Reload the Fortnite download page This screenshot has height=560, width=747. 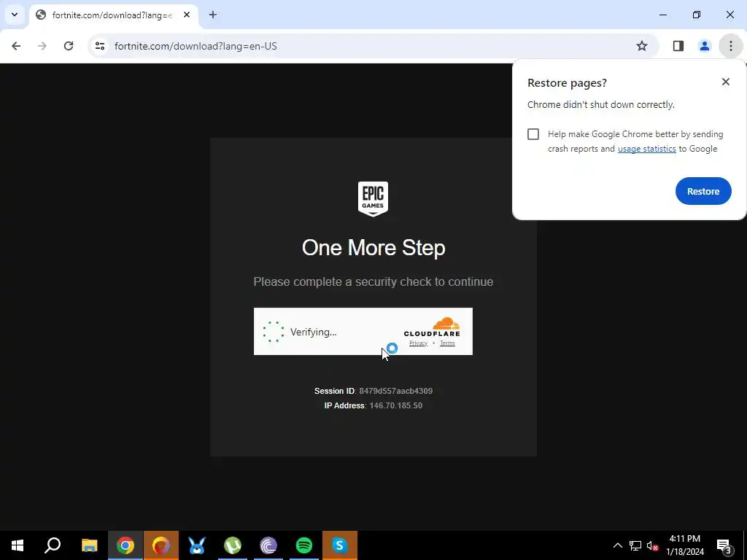(69, 46)
